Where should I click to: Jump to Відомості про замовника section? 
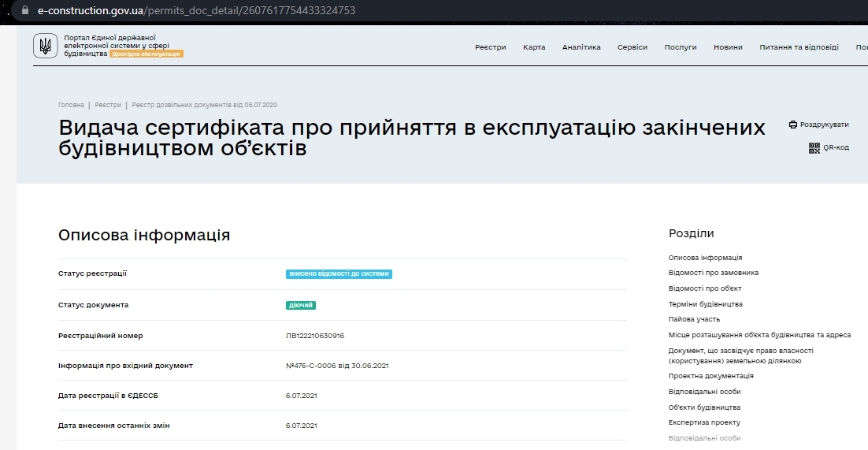(714, 273)
